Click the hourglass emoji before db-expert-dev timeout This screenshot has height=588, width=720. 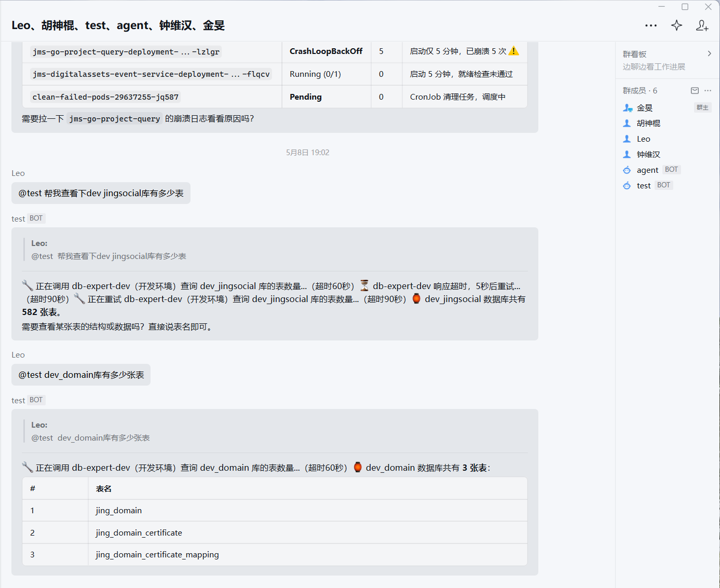click(x=364, y=285)
